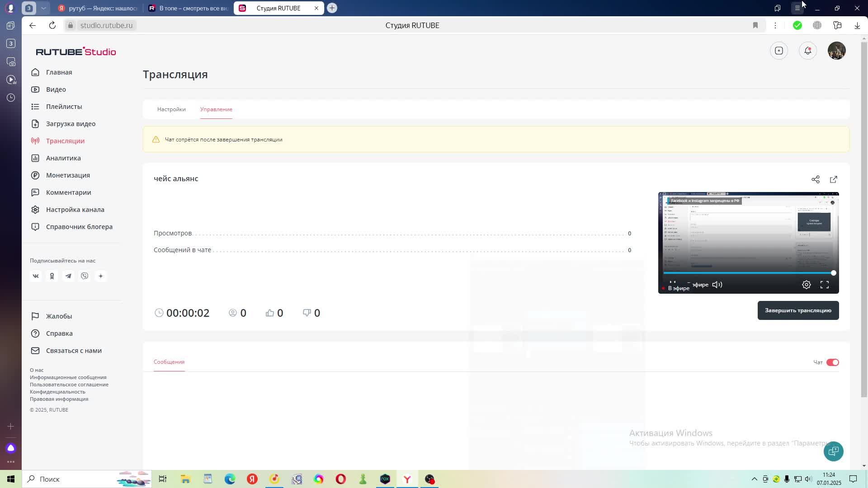
Task: Click Завершить трансляцию button
Action: (798, 310)
